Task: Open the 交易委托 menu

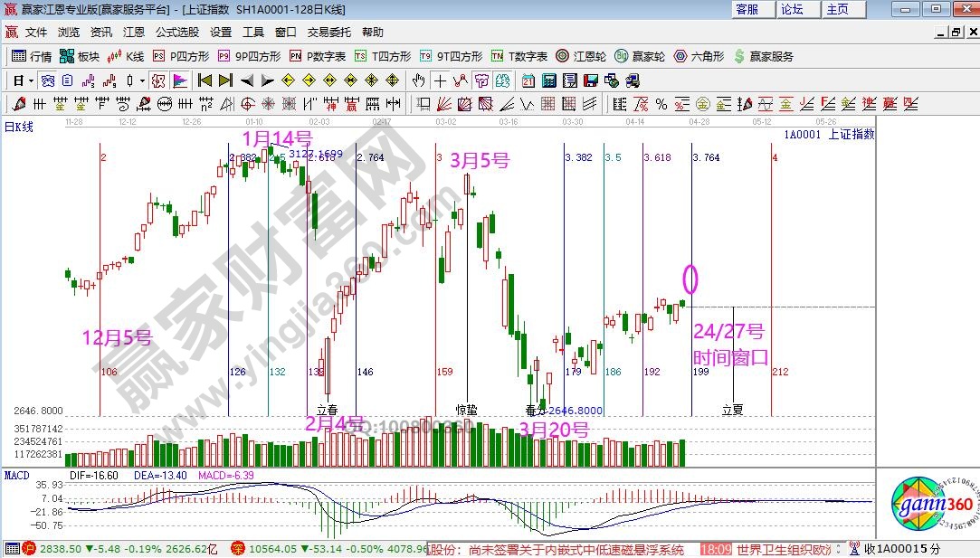Action: pos(328,32)
